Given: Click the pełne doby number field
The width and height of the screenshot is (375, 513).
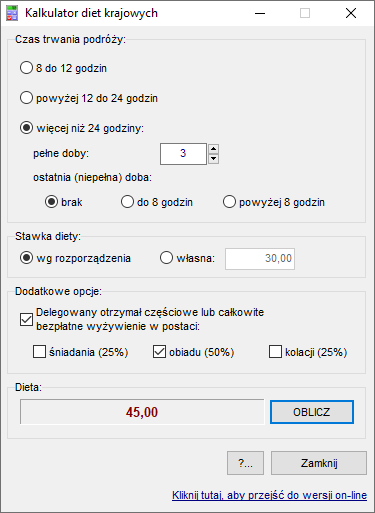Looking at the screenshot, I should [x=183, y=154].
